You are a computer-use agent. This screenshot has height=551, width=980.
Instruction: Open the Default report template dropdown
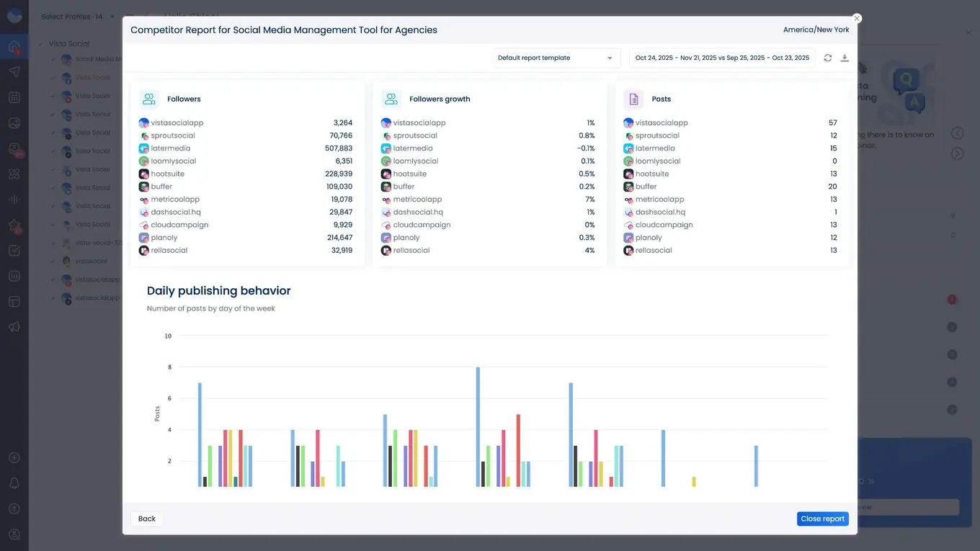[x=556, y=58]
